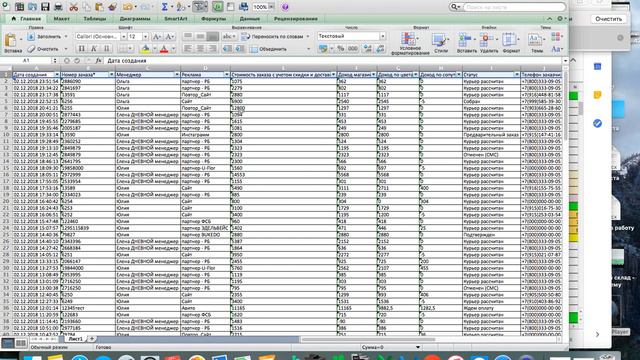Screen dimensions: 640x360
Task: Click the Save floppy disk icon
Action: (x=45, y=7)
